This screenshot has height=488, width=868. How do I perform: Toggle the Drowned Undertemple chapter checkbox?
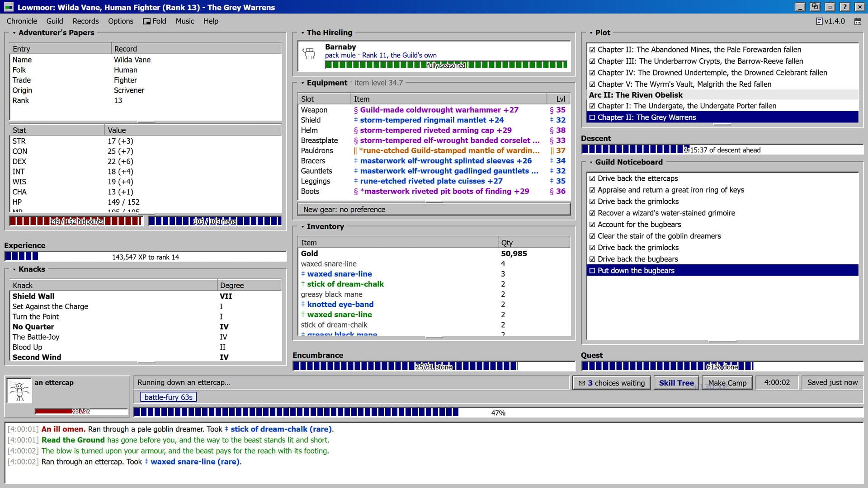592,73
